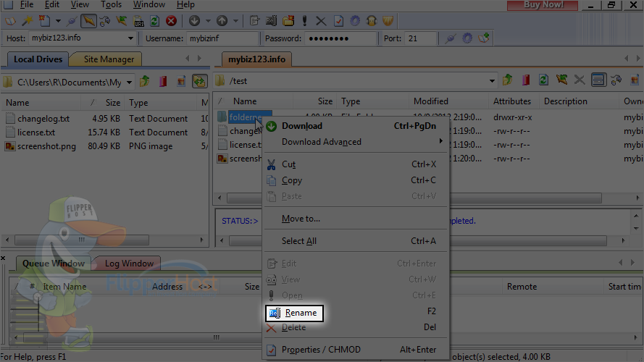This screenshot has width=644, height=362.
Task: Click the Upload arrow toolbar icon
Action: 222,20
